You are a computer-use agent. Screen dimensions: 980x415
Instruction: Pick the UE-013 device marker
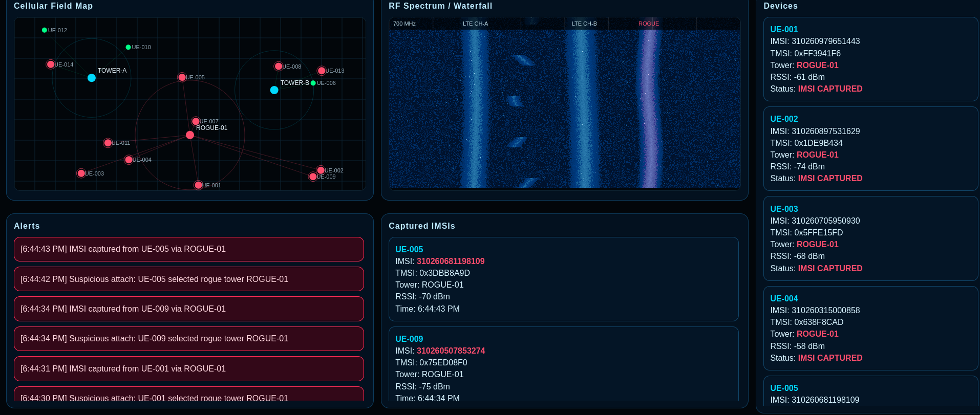coord(322,71)
